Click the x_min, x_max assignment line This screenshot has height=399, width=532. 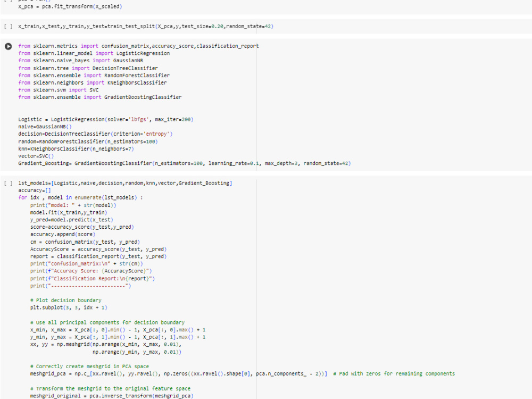click(118, 330)
